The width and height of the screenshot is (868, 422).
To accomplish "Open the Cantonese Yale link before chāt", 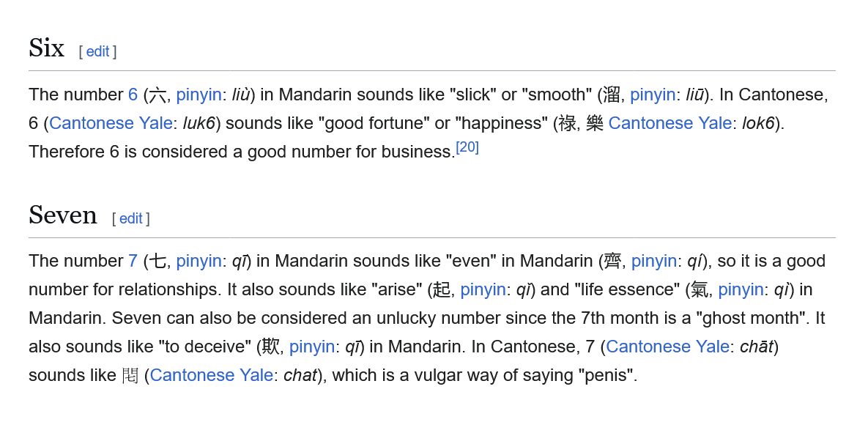I will 667,347.
